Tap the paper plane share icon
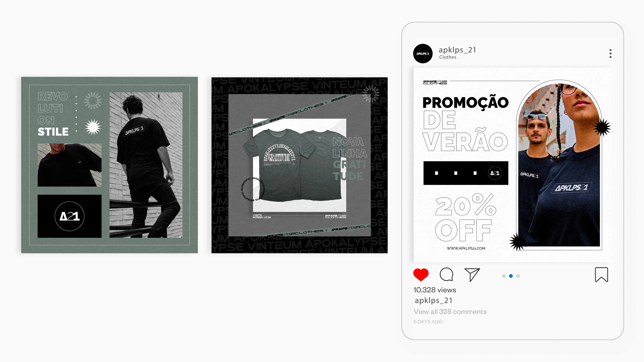Viewport: 644px width, 362px height. coord(472,275)
